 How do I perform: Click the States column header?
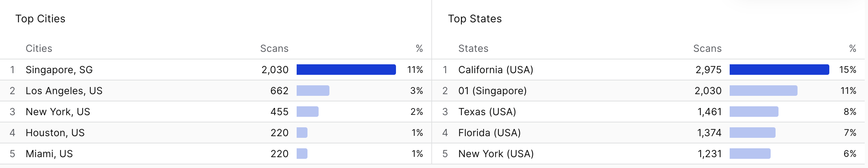click(x=473, y=49)
